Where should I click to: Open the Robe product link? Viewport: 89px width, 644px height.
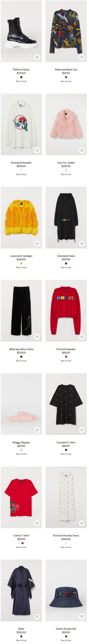pyautogui.click(x=21, y=629)
